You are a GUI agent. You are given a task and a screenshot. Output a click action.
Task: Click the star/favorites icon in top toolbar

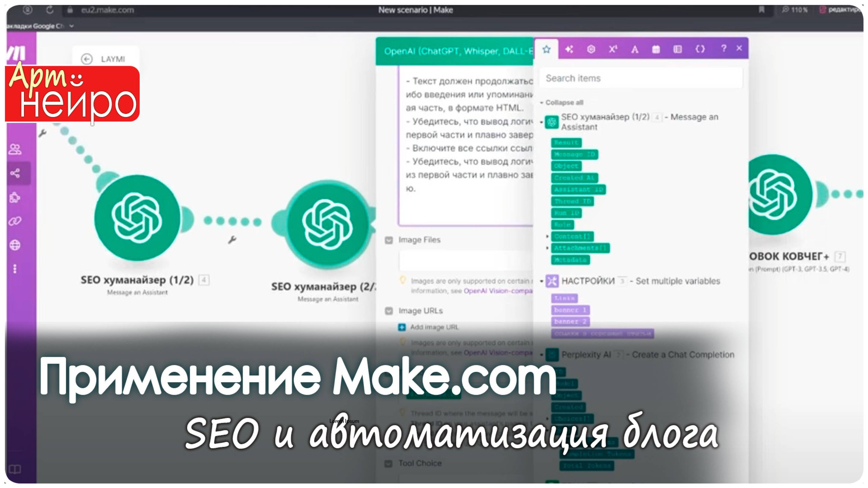coord(546,49)
